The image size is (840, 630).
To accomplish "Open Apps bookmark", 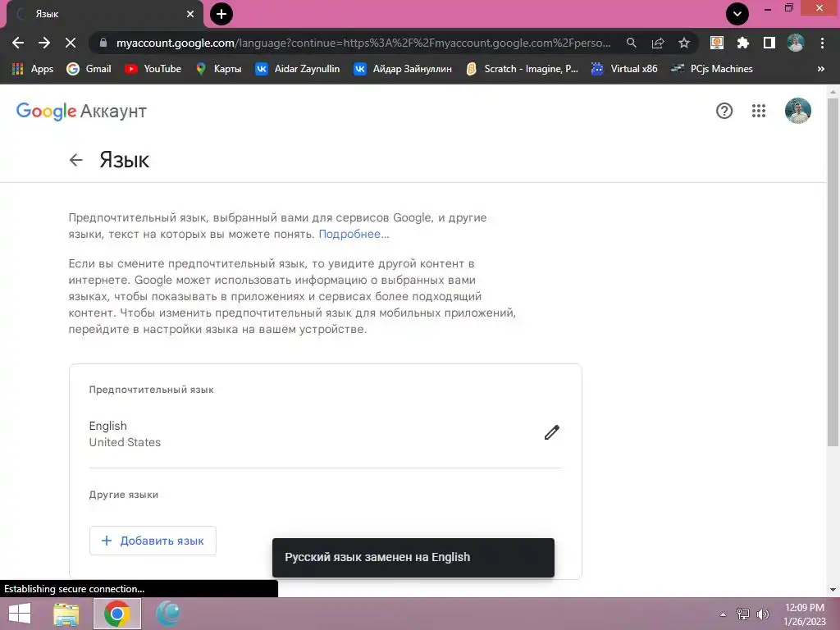I will [33, 69].
